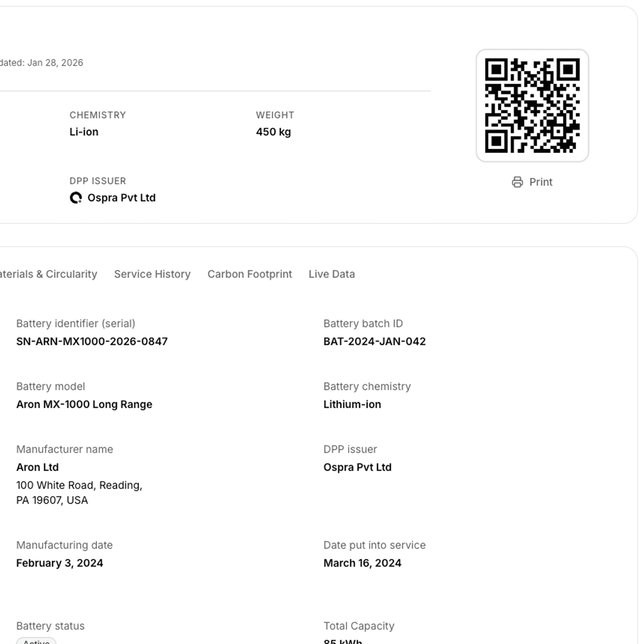644x644 pixels.
Task: Select the Aron MX-1000 Long Range model name
Action: (x=84, y=404)
